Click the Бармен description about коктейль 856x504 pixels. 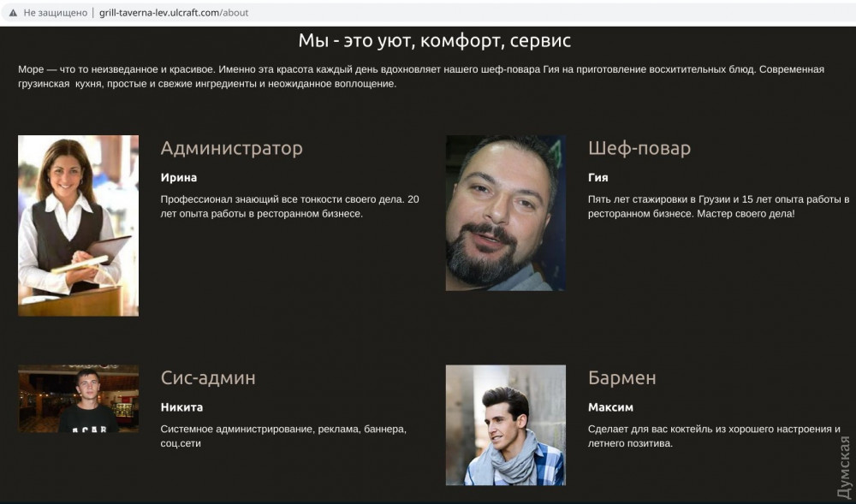click(x=714, y=436)
